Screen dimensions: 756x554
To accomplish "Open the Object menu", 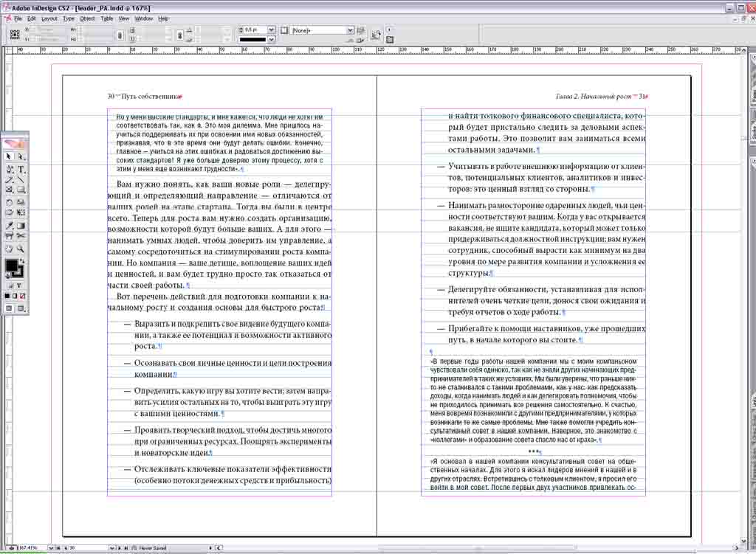I will coord(87,18).
